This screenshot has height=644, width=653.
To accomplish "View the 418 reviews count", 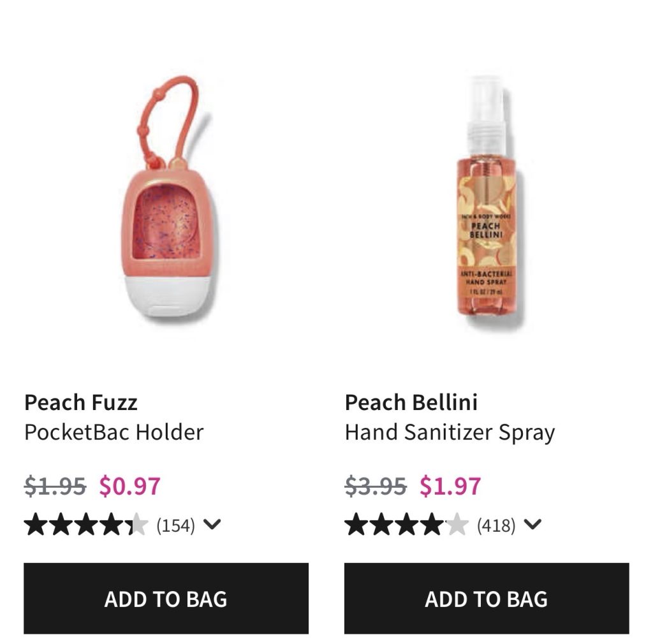I will coord(496,526).
